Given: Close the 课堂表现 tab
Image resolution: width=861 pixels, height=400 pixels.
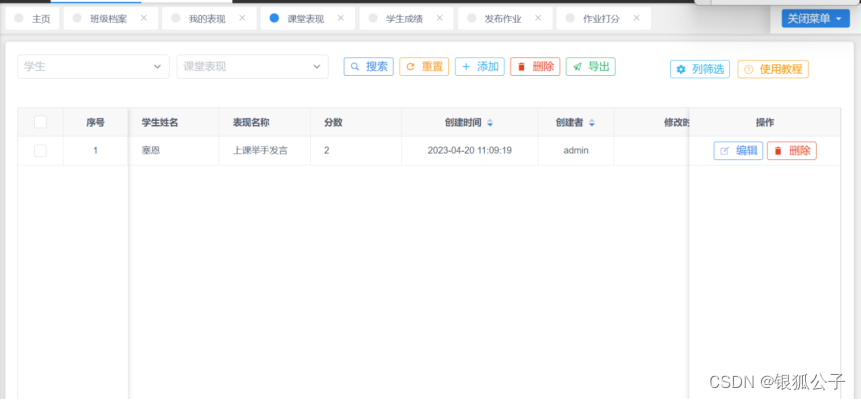Looking at the screenshot, I should click(x=340, y=18).
